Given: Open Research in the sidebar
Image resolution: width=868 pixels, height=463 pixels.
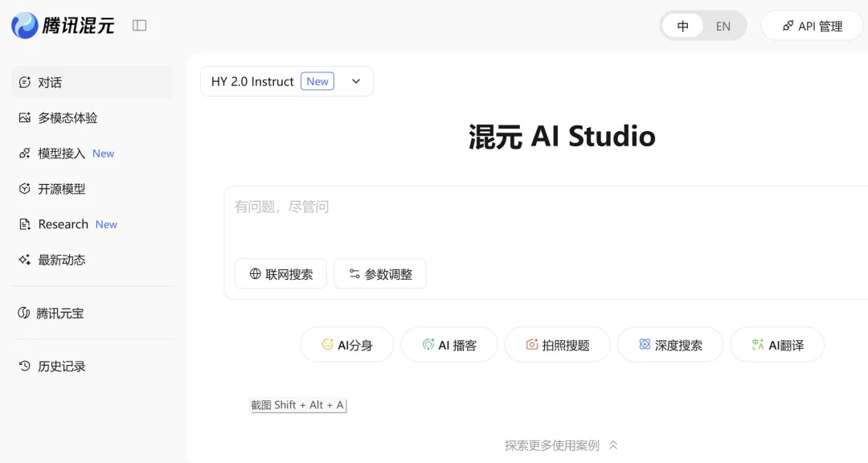Looking at the screenshot, I should tap(92, 224).
